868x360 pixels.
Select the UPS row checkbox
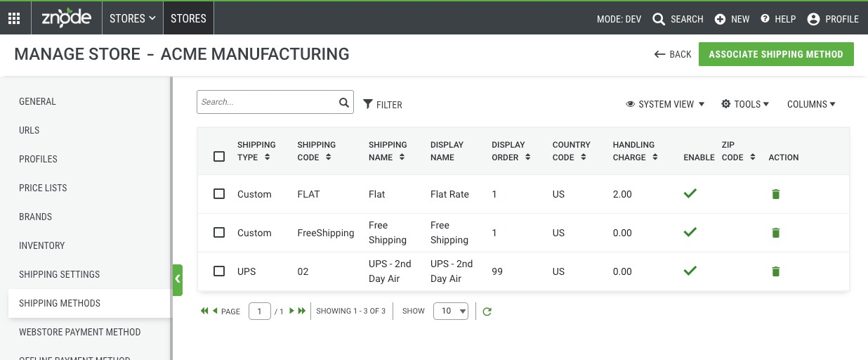pos(219,271)
